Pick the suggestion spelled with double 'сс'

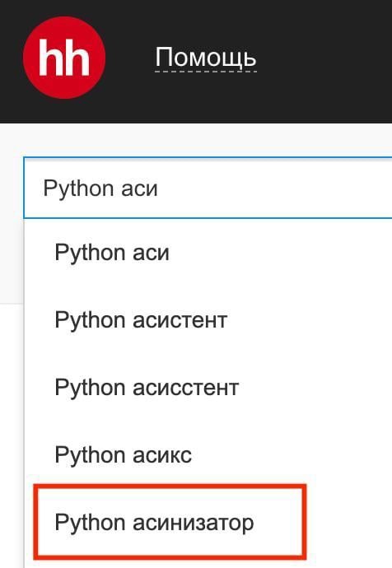click(x=208, y=387)
